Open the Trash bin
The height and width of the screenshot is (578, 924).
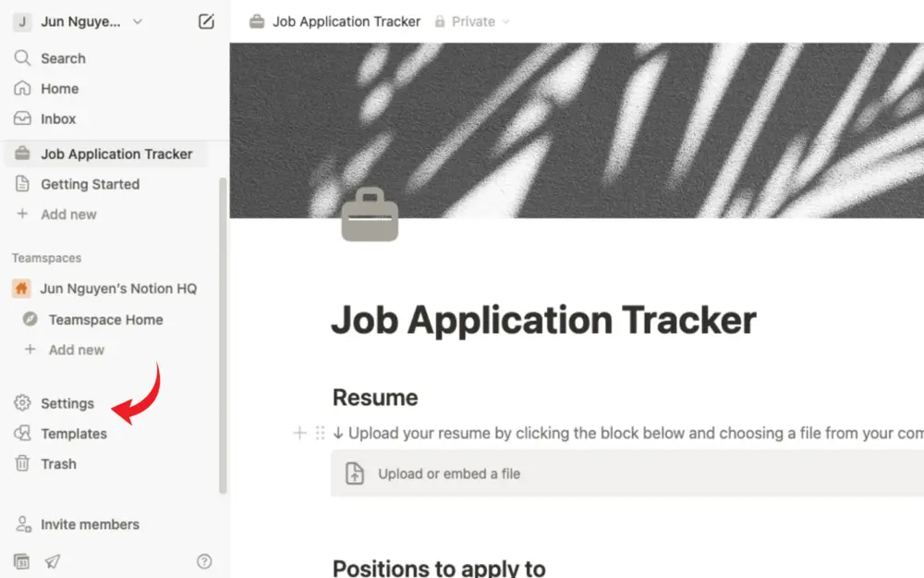pos(58,463)
